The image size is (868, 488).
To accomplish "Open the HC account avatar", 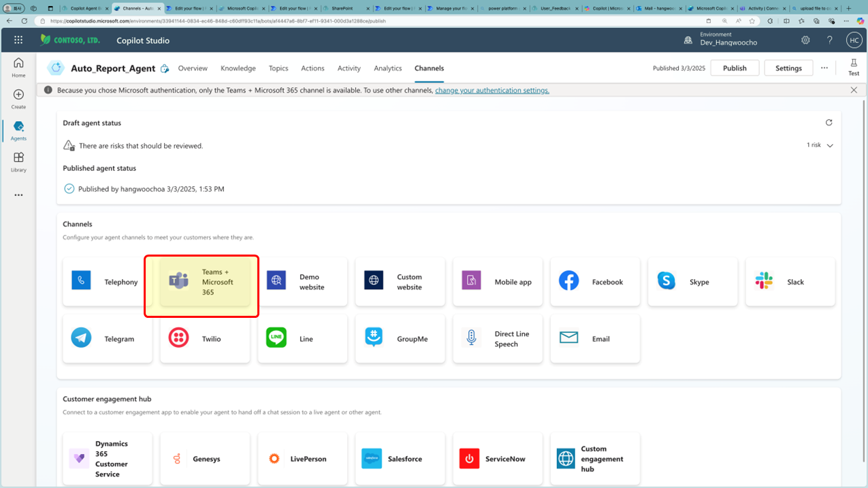I will tap(854, 40).
